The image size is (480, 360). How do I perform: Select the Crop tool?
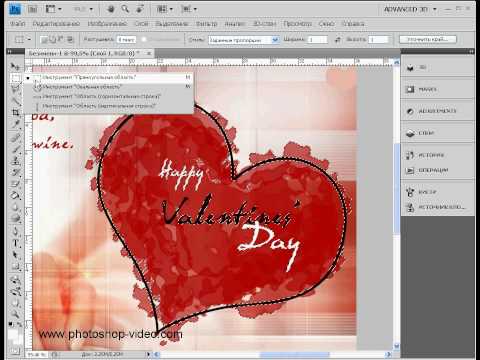pos(15,112)
